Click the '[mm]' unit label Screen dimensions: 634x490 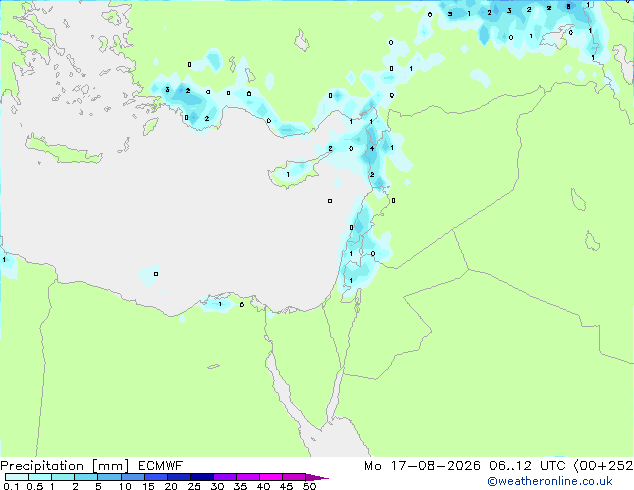click(x=110, y=466)
